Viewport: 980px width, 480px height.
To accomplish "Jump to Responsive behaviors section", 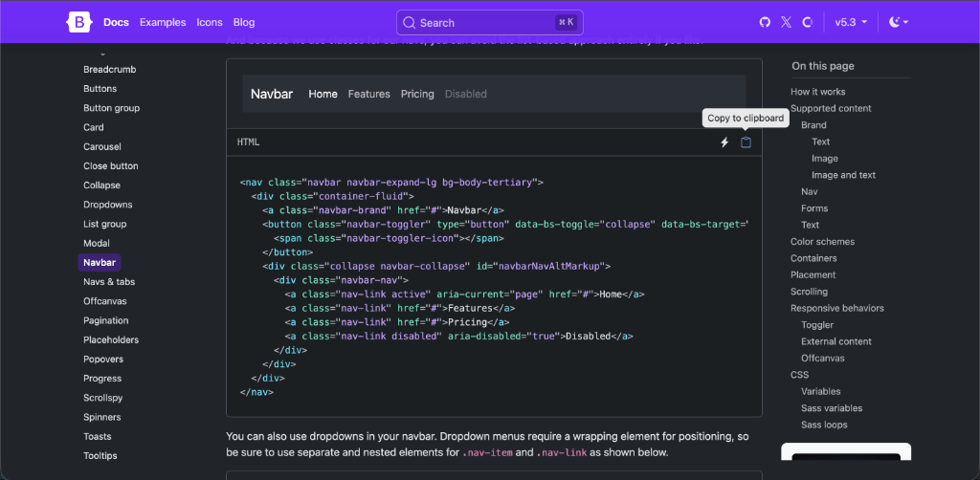I will point(836,308).
